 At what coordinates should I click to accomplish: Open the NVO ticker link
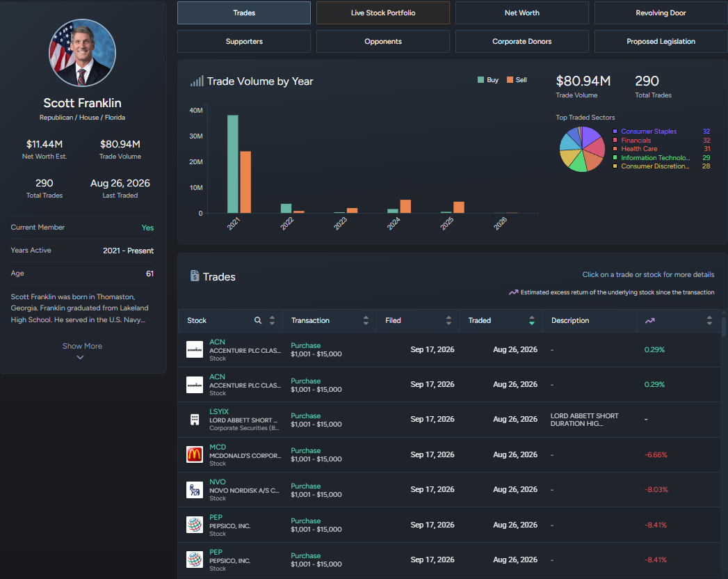click(x=217, y=482)
